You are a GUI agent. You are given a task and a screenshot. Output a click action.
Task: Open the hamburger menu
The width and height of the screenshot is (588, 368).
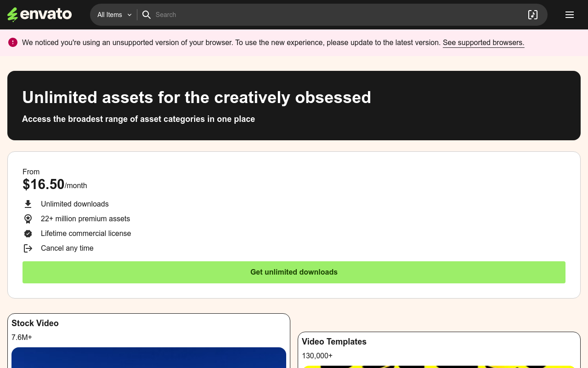(570, 15)
